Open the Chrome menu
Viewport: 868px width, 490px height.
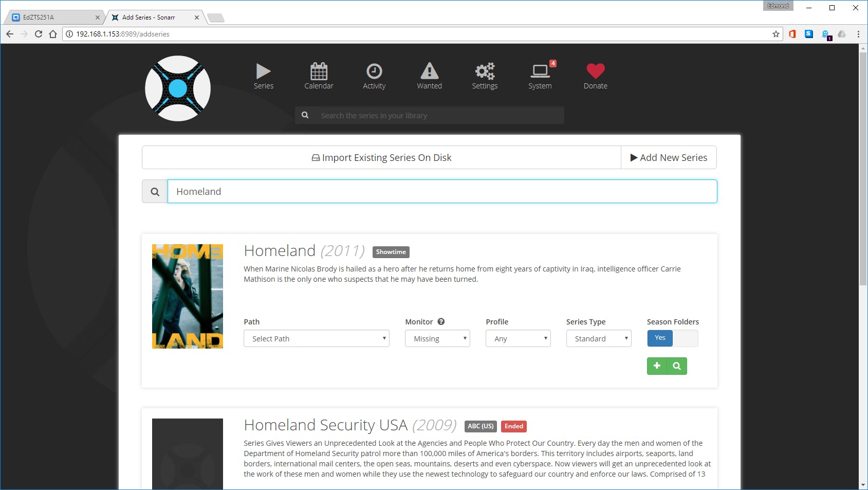(858, 34)
